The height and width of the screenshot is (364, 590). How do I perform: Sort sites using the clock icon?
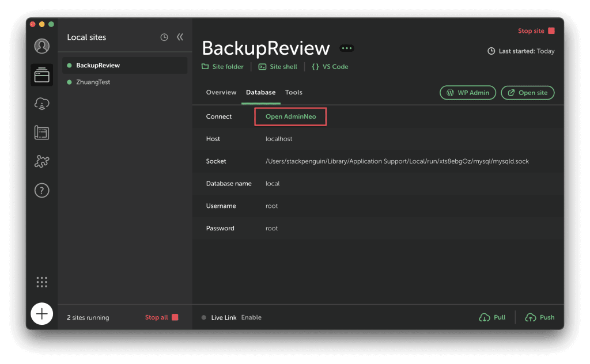(x=164, y=37)
